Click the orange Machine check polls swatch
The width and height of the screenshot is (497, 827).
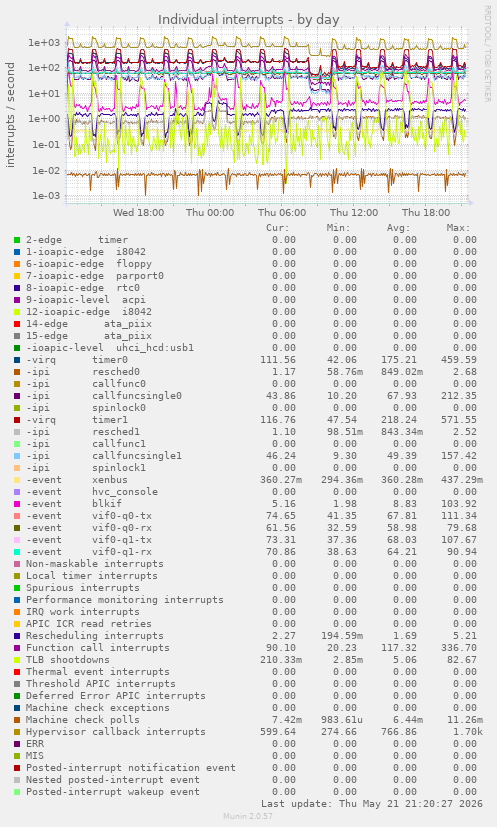click(17, 720)
